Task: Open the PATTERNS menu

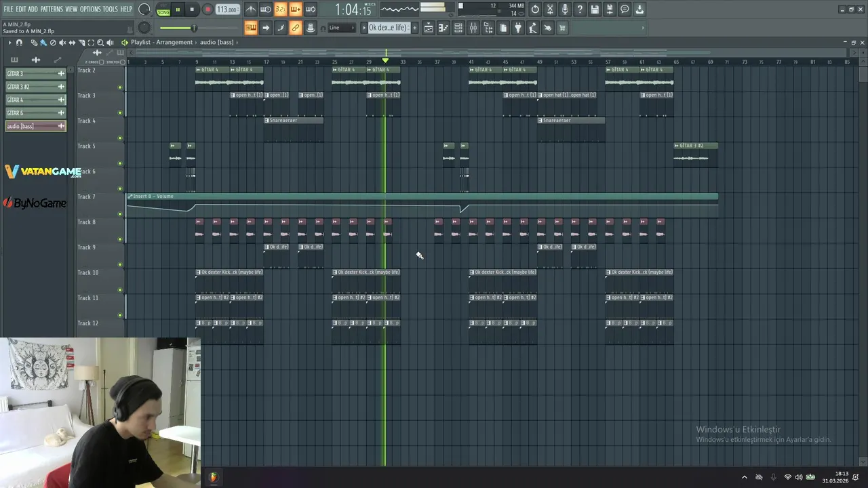Action: tap(52, 9)
